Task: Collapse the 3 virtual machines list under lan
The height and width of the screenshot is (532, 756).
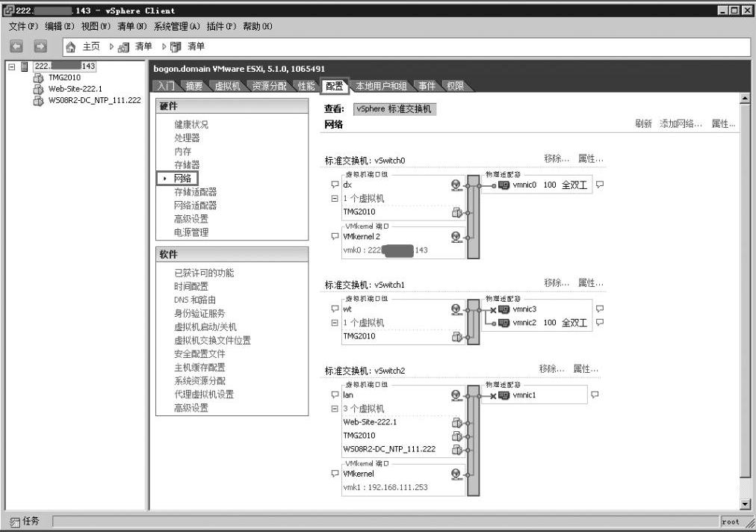Action: [x=335, y=409]
